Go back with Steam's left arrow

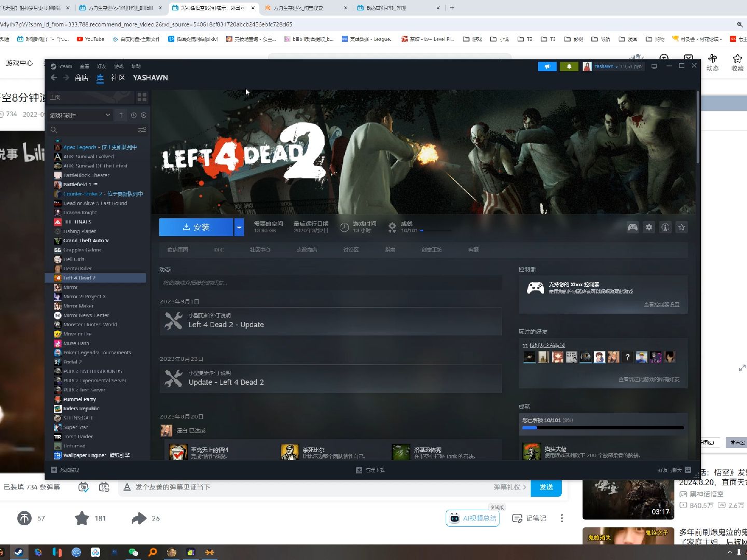tap(54, 77)
